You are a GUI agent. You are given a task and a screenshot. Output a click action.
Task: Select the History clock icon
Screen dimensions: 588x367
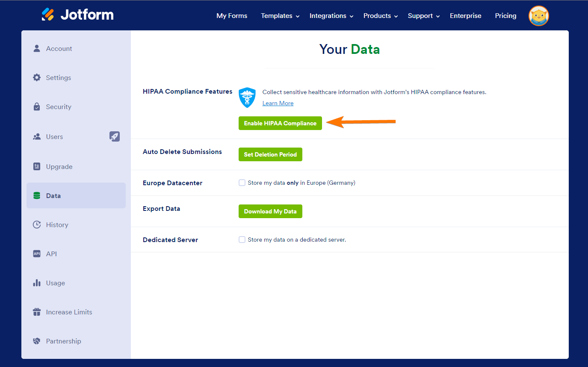click(x=37, y=225)
